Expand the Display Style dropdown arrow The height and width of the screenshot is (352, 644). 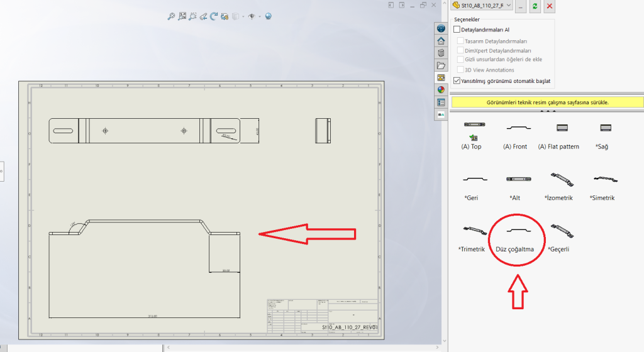click(x=242, y=16)
